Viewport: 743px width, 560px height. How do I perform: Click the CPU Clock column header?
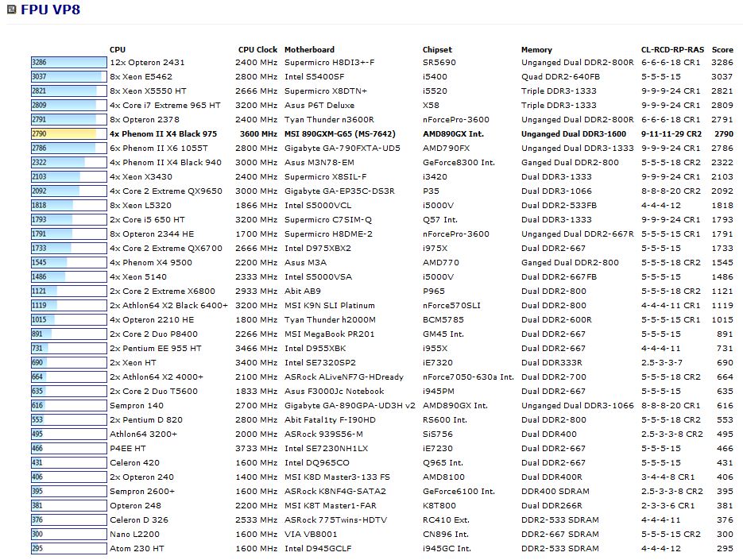257,49
